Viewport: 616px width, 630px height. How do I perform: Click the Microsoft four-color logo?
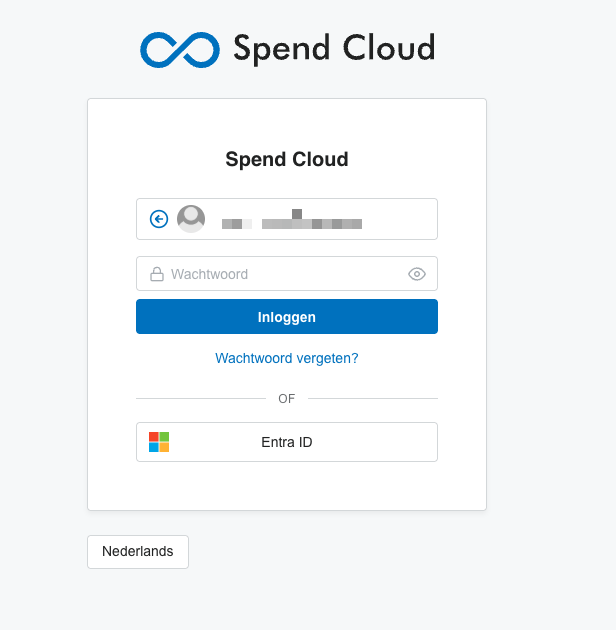coord(159,442)
